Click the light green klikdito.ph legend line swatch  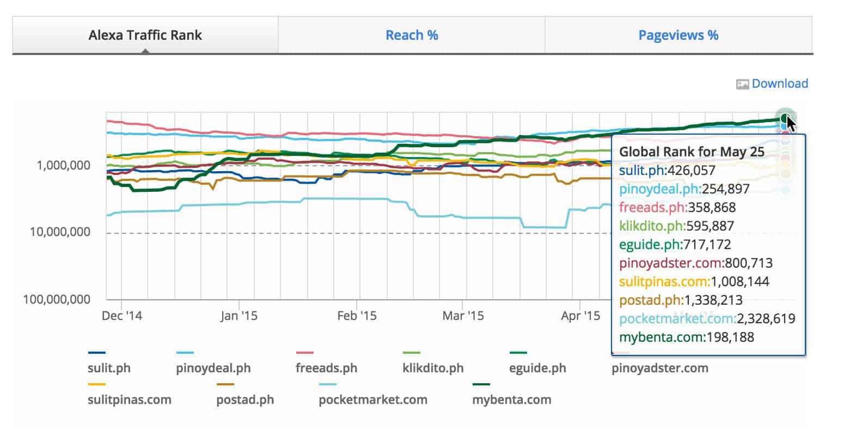411,353
